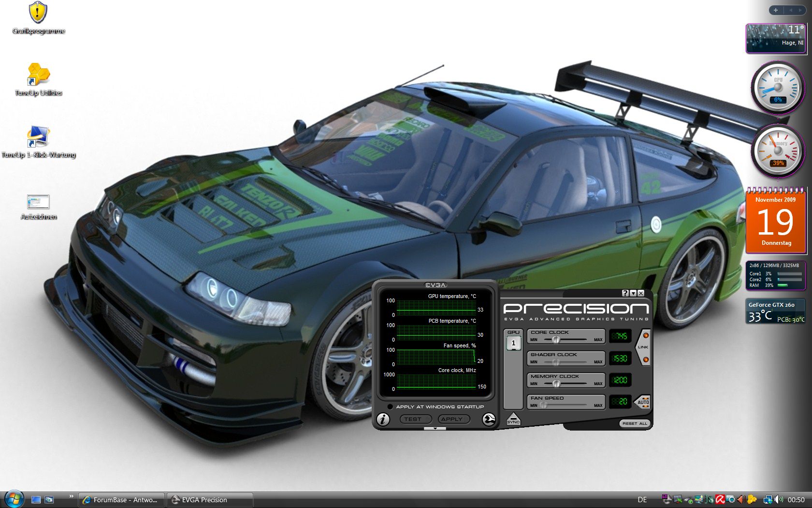Click the Switch between windows quick launch icon
The width and height of the screenshot is (812, 508).
tap(49, 500)
